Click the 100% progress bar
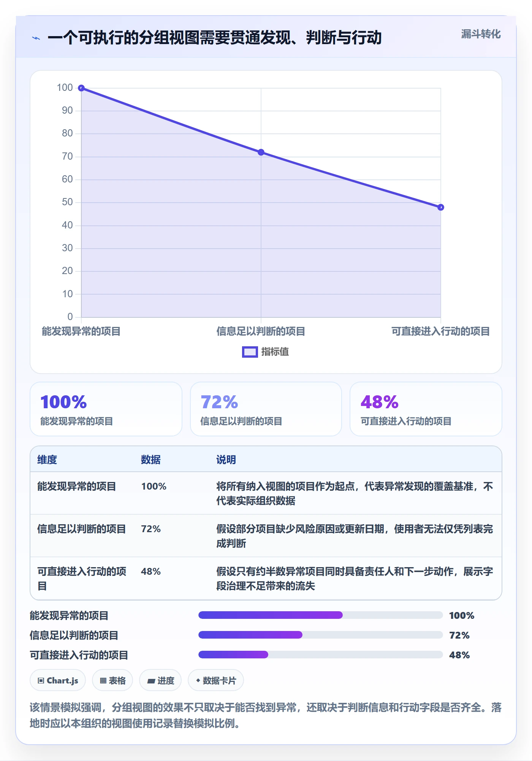The width and height of the screenshot is (532, 761). click(320, 615)
